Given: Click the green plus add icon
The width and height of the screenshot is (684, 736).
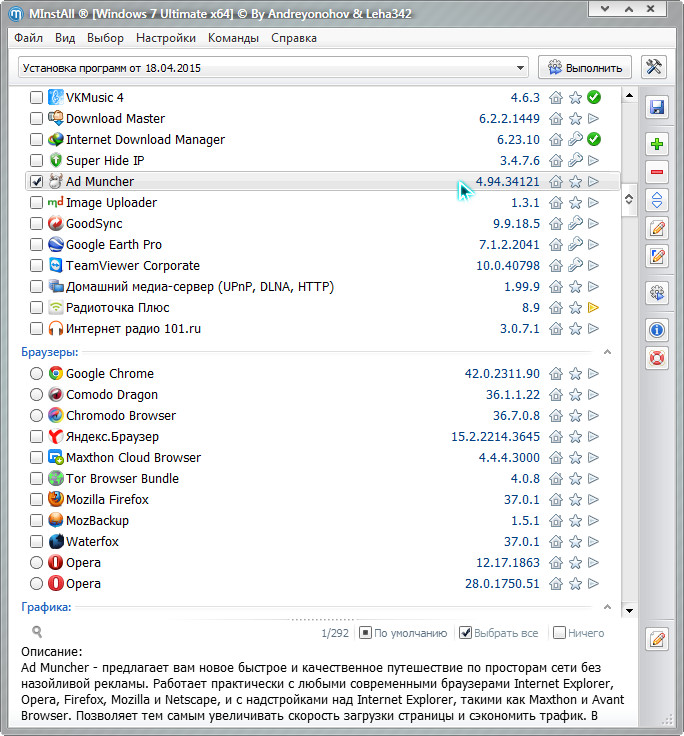Looking at the screenshot, I should 656,144.
